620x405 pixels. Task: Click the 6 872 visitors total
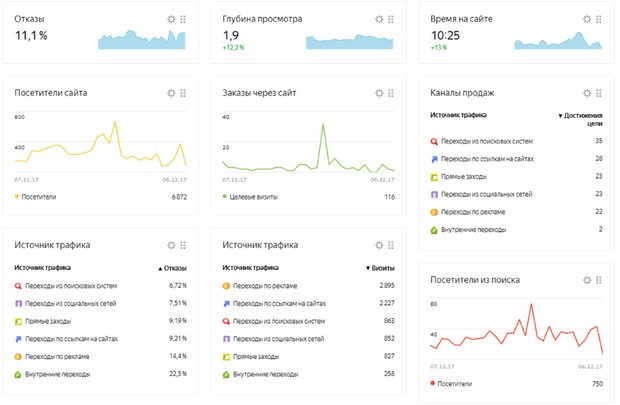tap(179, 197)
